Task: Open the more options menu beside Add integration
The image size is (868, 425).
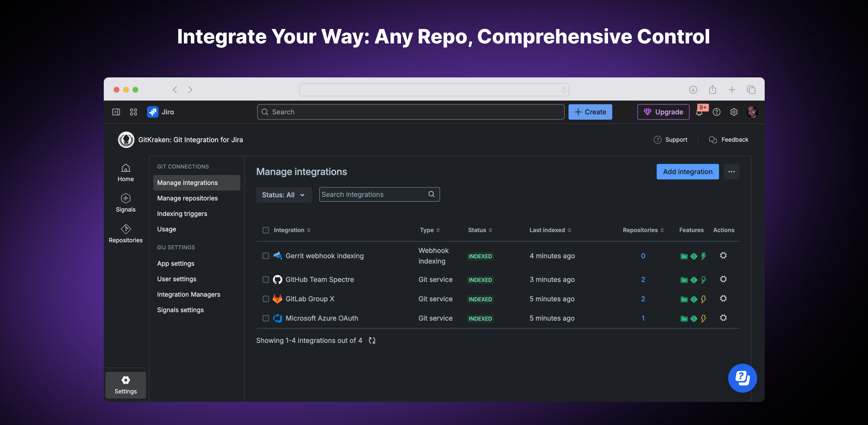Action: click(731, 172)
